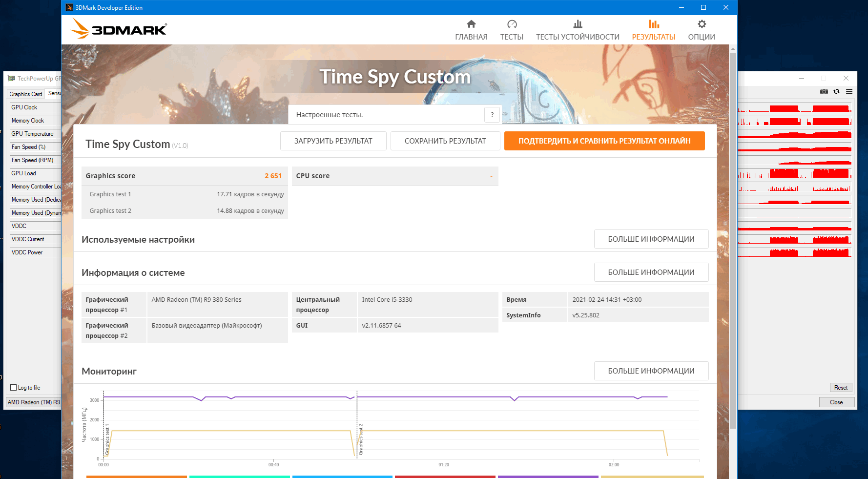Select Memory Controller Load sensor row
The height and width of the screenshot is (479, 868).
tap(35, 187)
